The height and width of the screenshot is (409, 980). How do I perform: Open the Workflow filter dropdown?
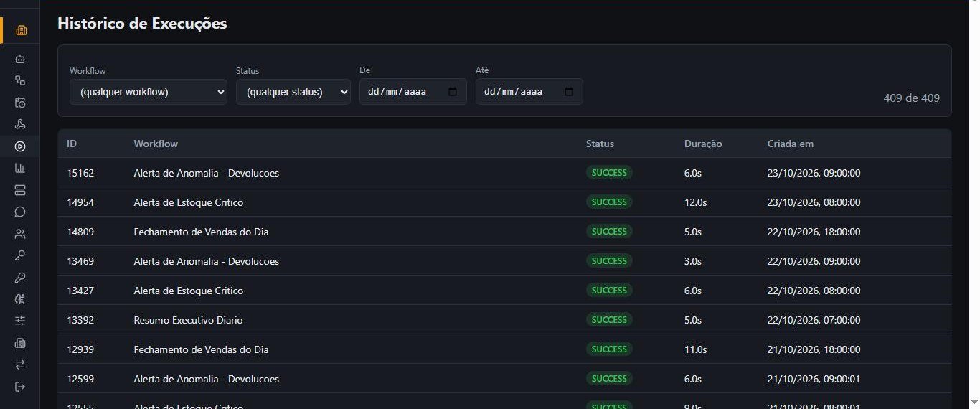149,92
